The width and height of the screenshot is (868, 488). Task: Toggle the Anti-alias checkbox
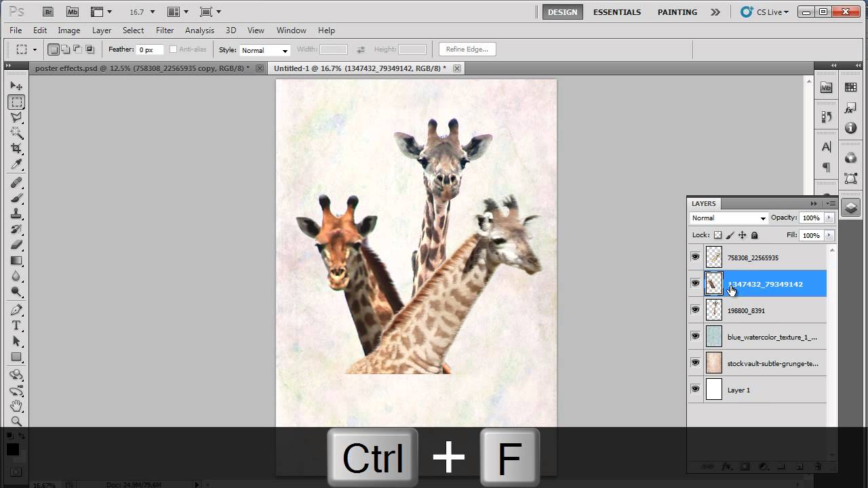(x=173, y=49)
